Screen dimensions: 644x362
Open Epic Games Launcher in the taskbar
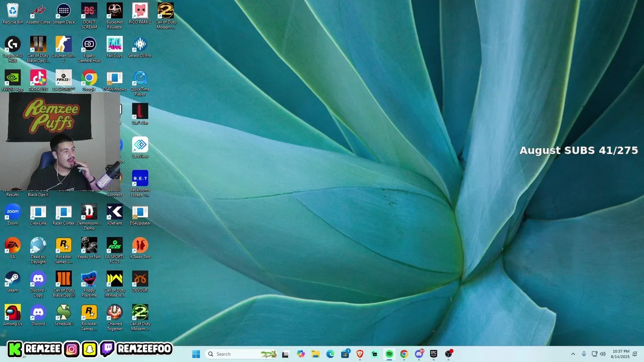tap(434, 354)
